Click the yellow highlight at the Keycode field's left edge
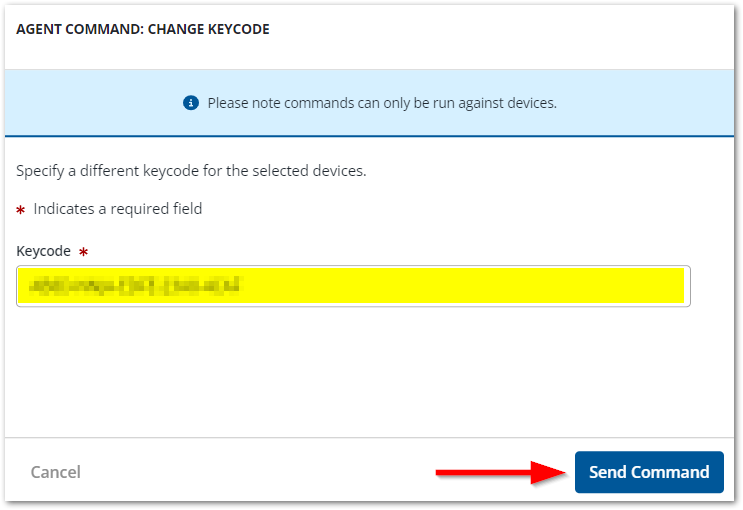The height and width of the screenshot is (510, 743). click(23, 286)
